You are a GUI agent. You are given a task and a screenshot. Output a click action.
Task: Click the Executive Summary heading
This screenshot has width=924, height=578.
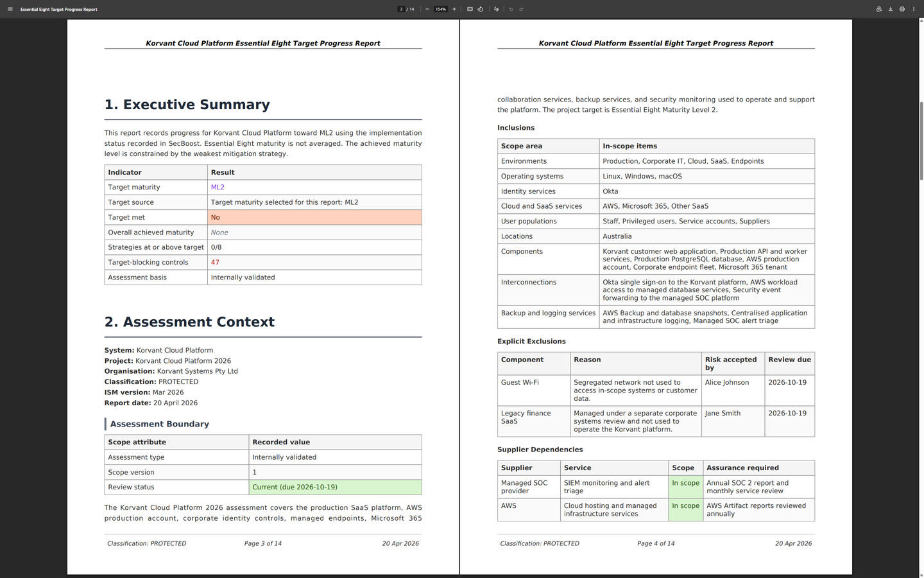coord(187,104)
